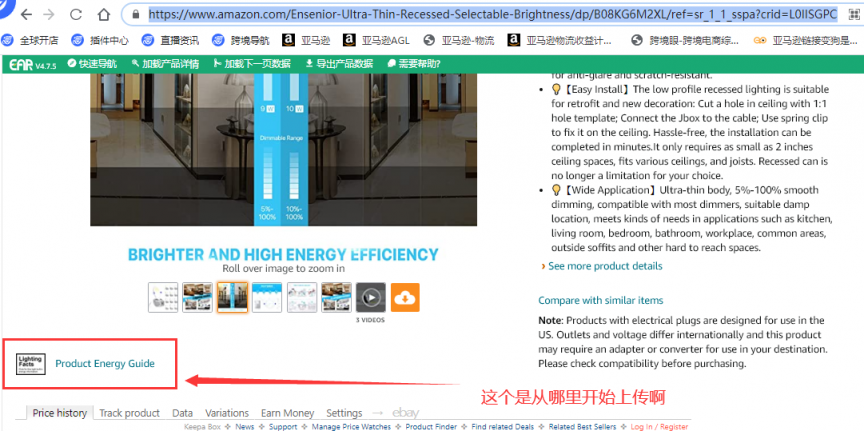864x431 pixels.
Task: Go forward with the browser forward arrow
Action: [x=49, y=15]
